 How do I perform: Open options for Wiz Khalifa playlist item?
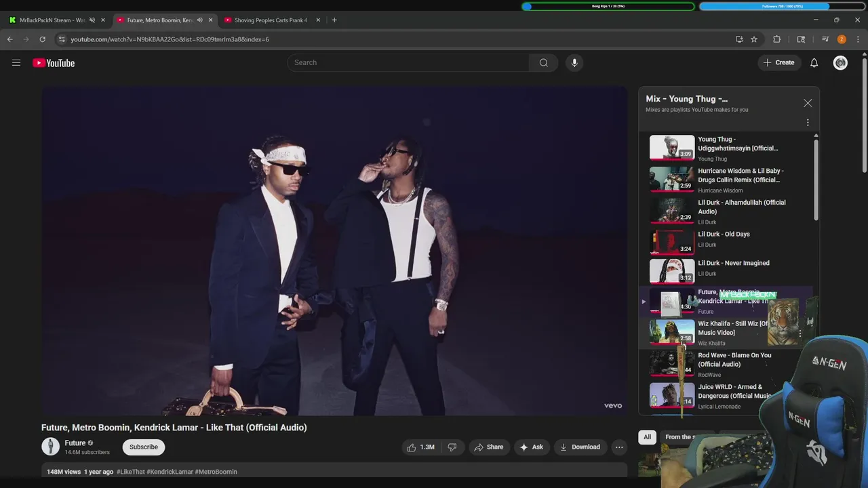[800, 333]
